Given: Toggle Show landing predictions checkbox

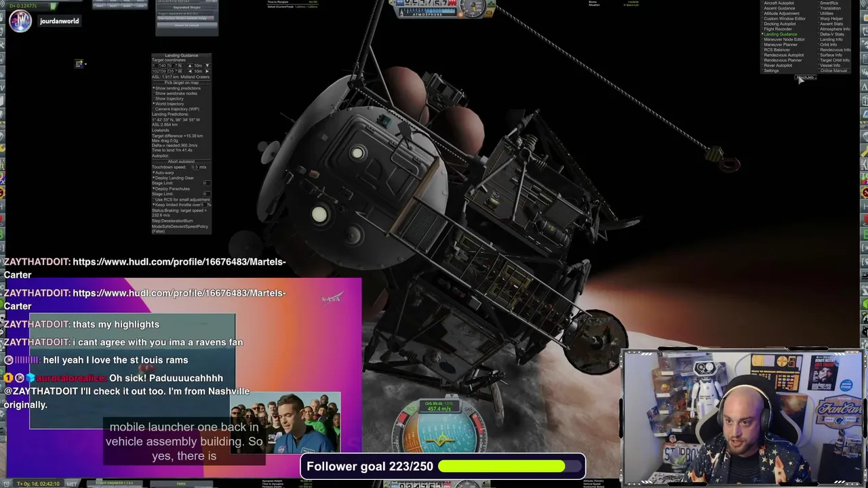Looking at the screenshot, I should pos(178,88).
